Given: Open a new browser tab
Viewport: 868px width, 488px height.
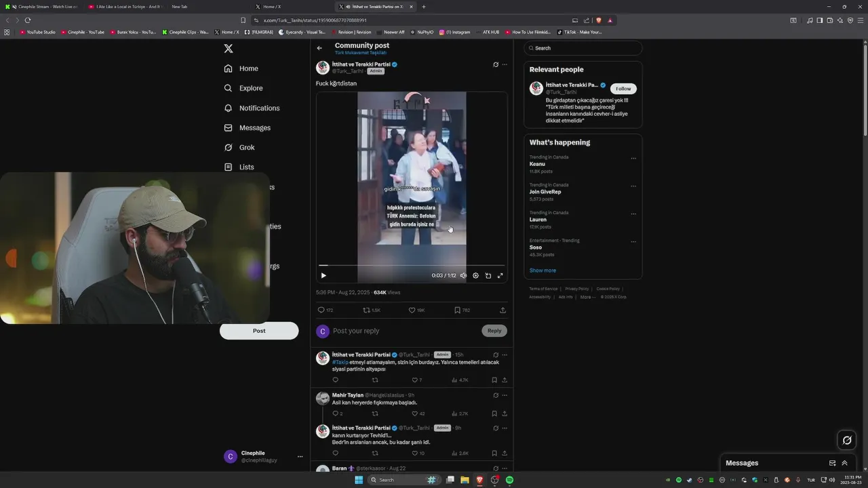Looking at the screenshot, I should point(424,7).
